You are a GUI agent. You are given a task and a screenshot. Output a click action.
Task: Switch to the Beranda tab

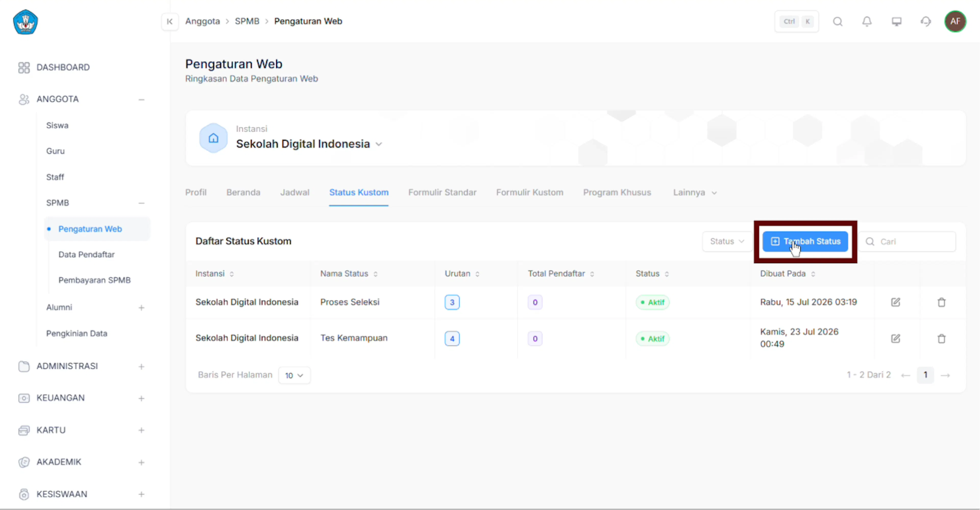point(243,192)
